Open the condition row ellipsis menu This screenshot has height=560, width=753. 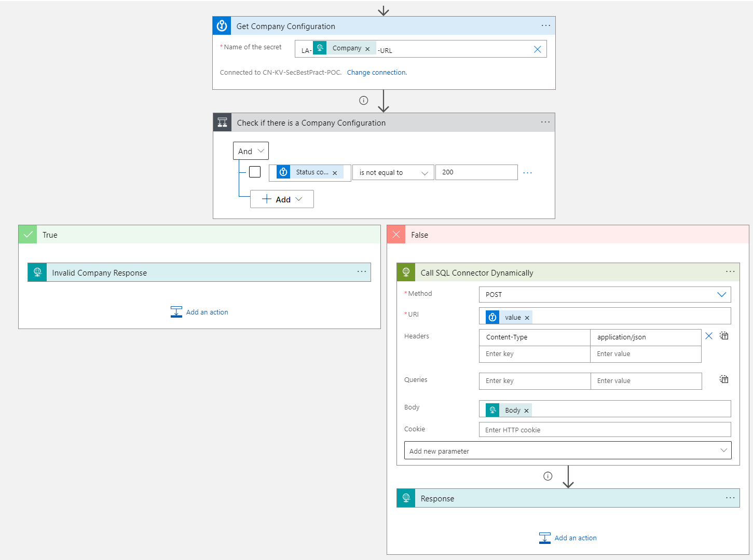point(528,173)
